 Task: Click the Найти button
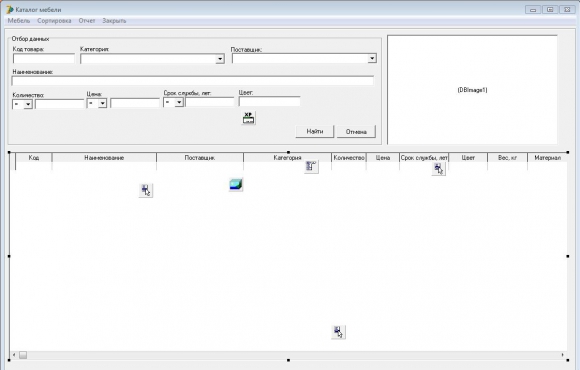tap(315, 131)
